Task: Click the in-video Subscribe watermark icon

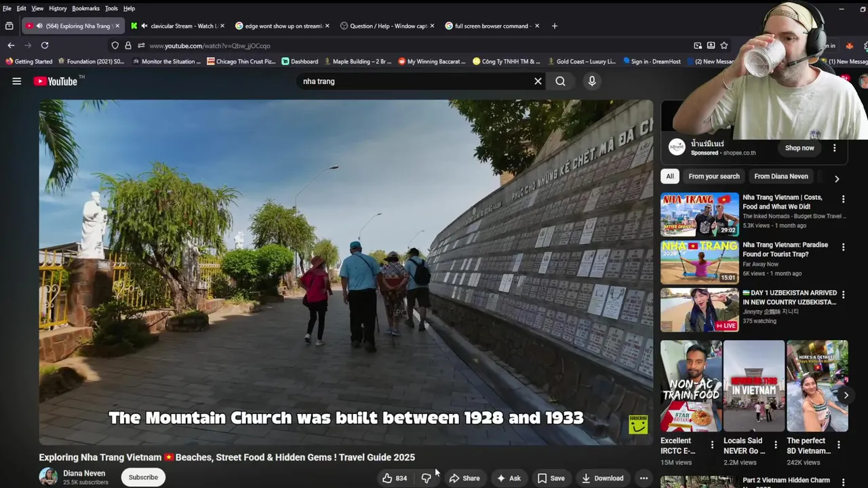Action: click(x=638, y=424)
